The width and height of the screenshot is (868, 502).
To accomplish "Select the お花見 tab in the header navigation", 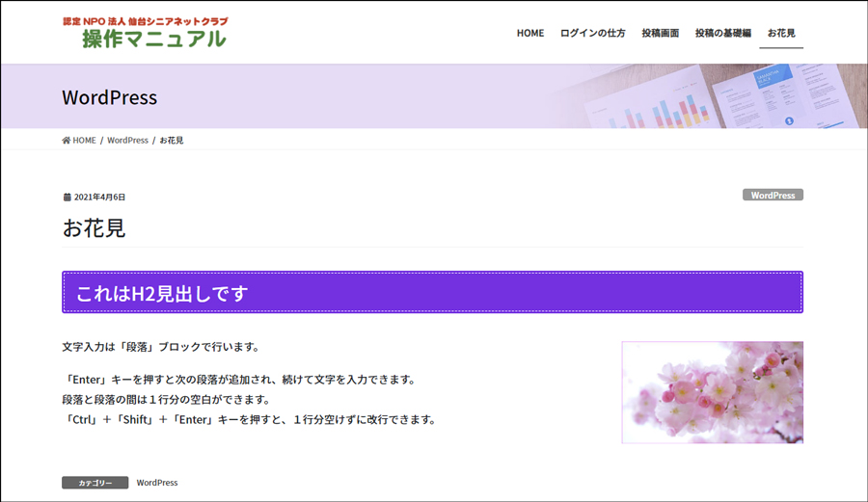I will tap(781, 34).
